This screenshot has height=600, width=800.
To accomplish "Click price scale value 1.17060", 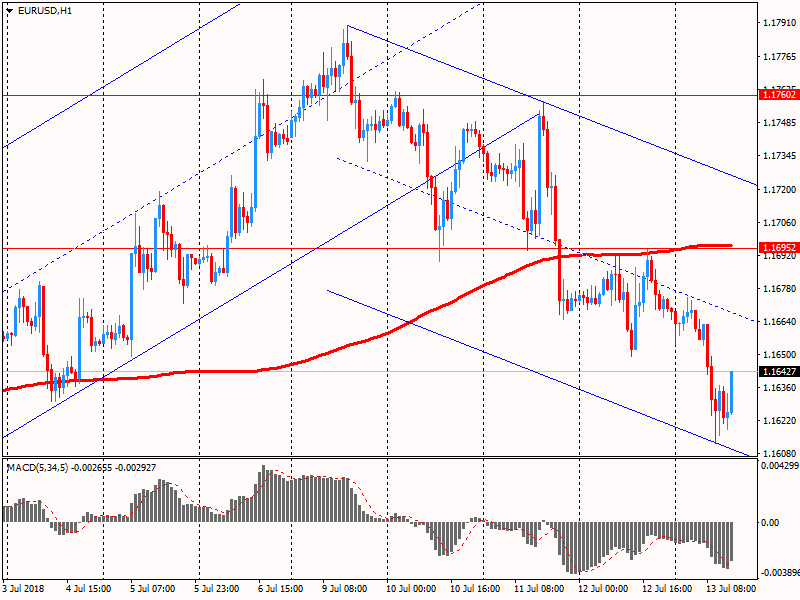I will pos(780,222).
